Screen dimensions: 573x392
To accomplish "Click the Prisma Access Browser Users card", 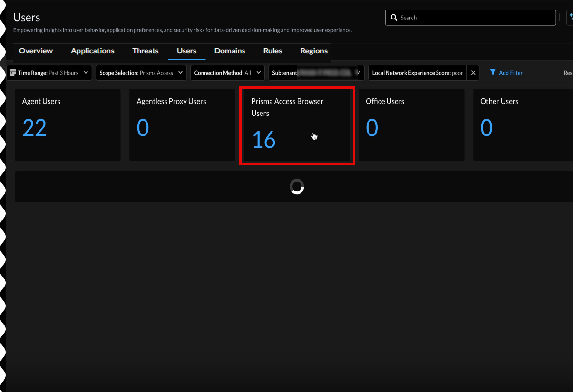I will (297, 126).
